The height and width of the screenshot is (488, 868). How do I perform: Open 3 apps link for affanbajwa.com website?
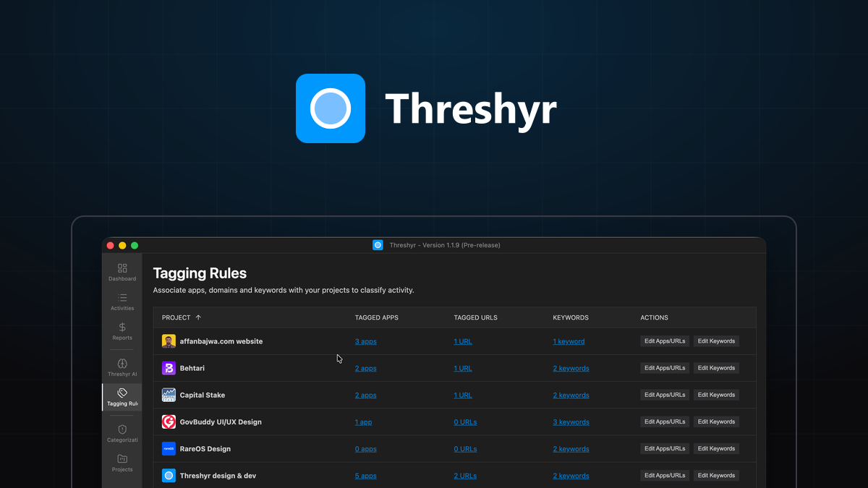click(365, 341)
